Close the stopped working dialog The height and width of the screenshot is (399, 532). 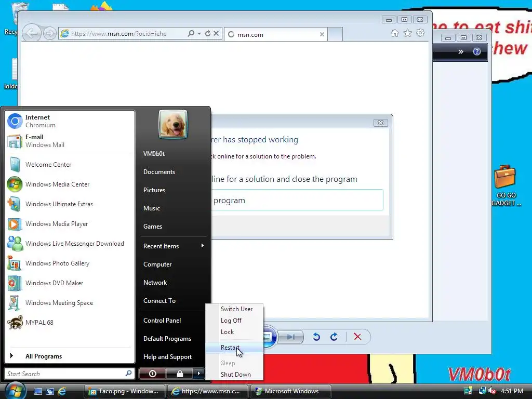[x=381, y=123]
